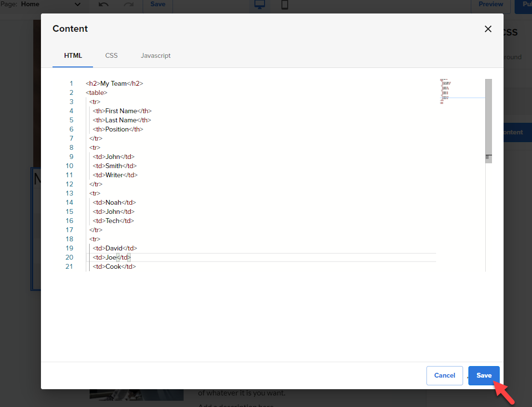Screen dimensions: 532x407
Task: Switch to mobile view icon
Action: point(285,5)
